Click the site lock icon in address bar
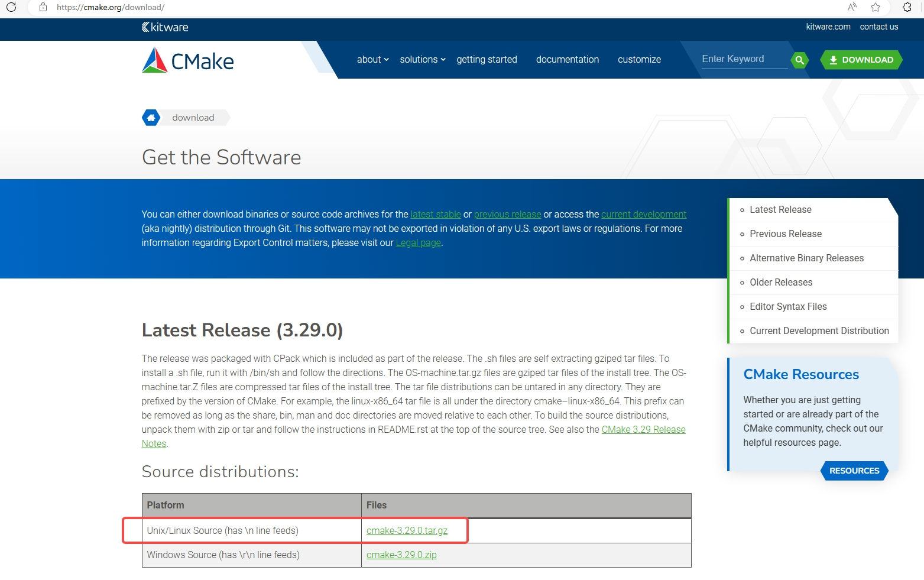 pos(43,7)
